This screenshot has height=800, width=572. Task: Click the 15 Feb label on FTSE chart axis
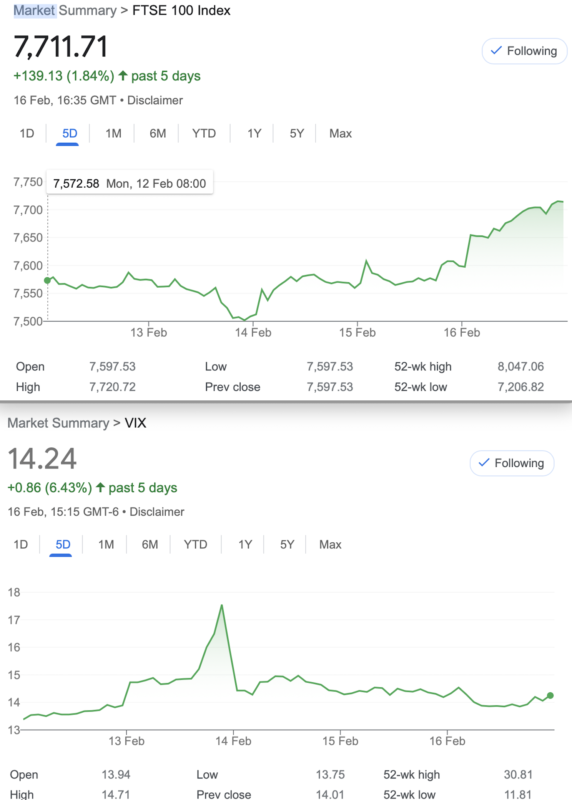(357, 333)
